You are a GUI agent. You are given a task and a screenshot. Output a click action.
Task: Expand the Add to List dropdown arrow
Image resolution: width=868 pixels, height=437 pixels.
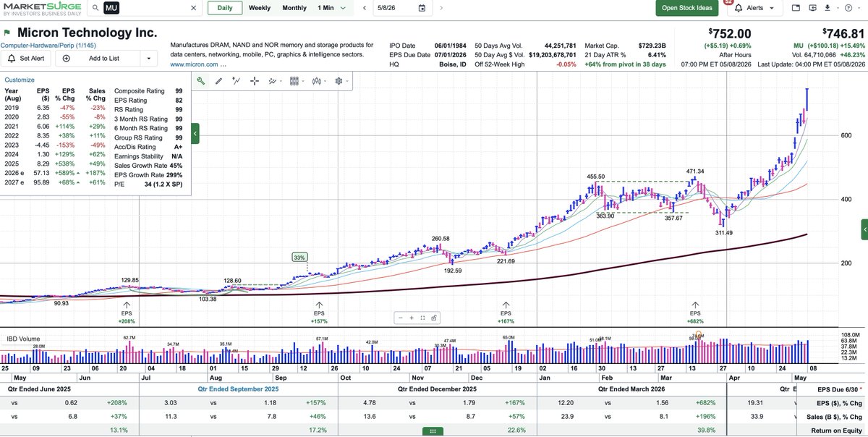148,59
